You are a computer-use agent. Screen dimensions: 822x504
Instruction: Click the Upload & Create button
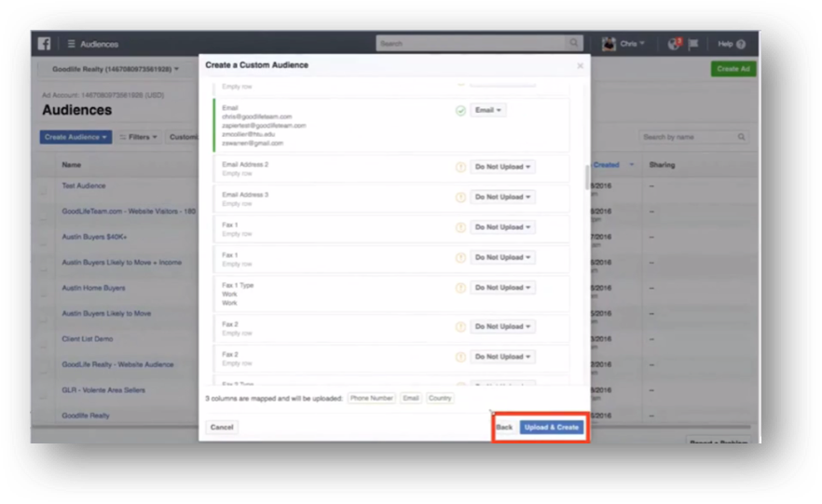pos(552,427)
